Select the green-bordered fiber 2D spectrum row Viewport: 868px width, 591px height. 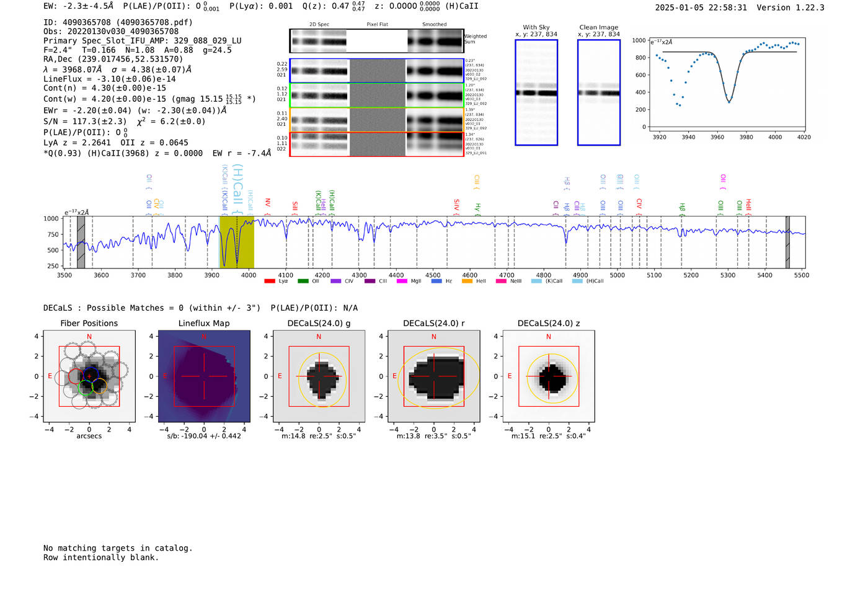pyautogui.click(x=377, y=96)
